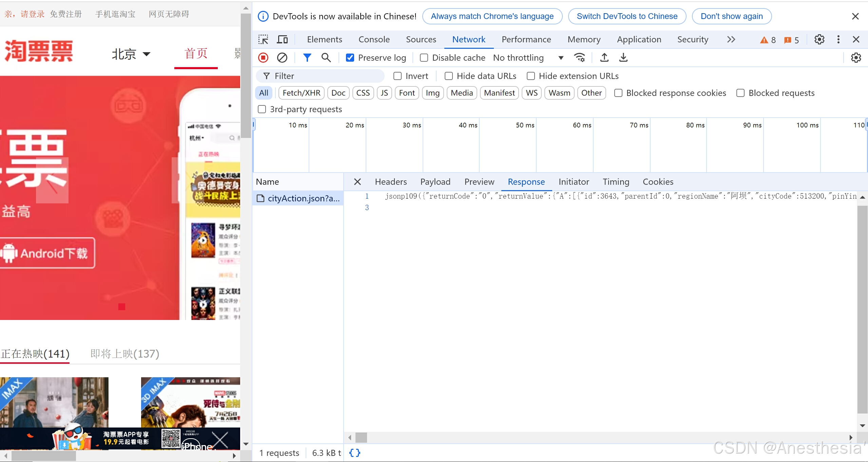Click Switch DevTools to Chinese button
Image resolution: width=868 pixels, height=462 pixels.
coord(627,16)
